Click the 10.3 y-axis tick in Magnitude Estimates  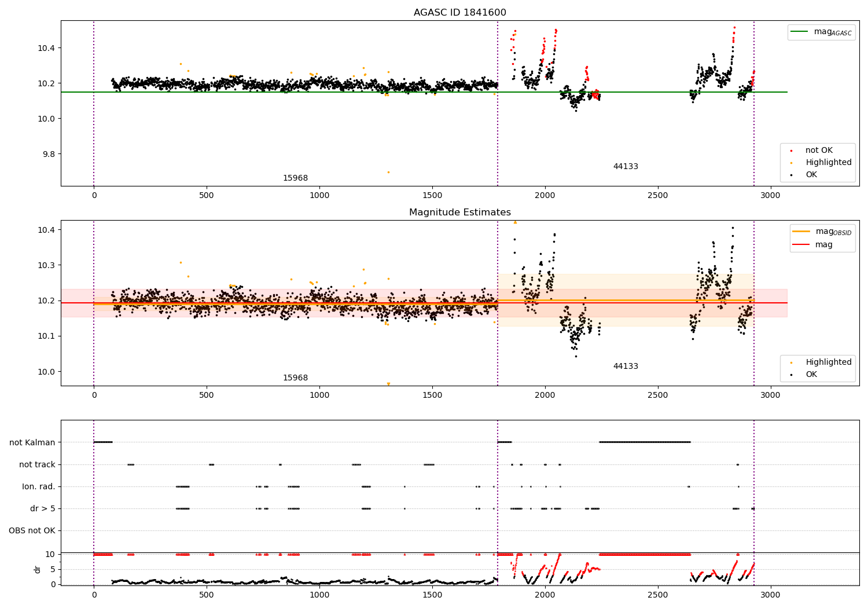click(x=46, y=266)
